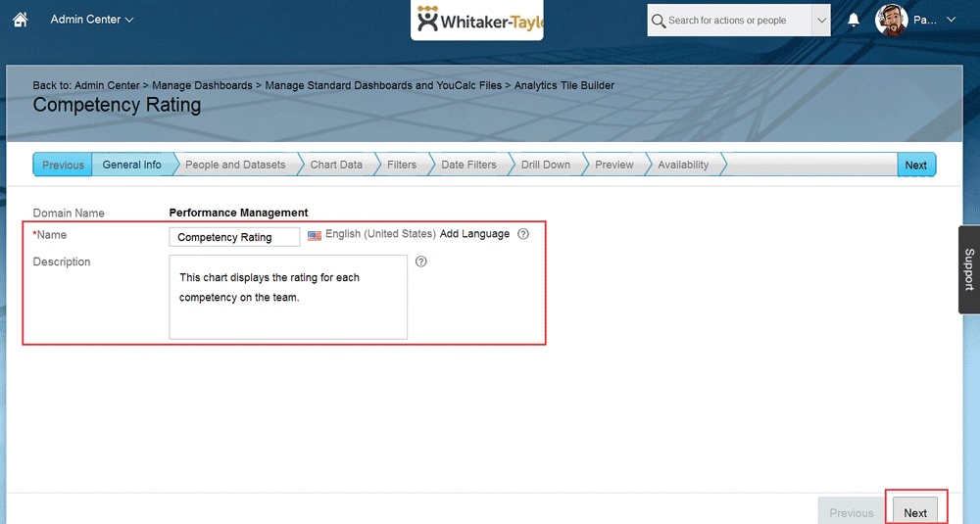Click the United States flag icon
Screen dimensions: 980x524
coord(315,235)
